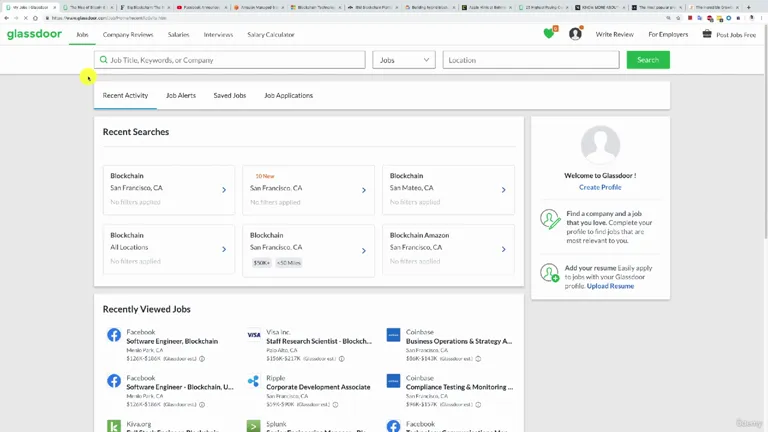The width and height of the screenshot is (768, 432).
Task: Click the Add your resume icon
Action: (550, 273)
